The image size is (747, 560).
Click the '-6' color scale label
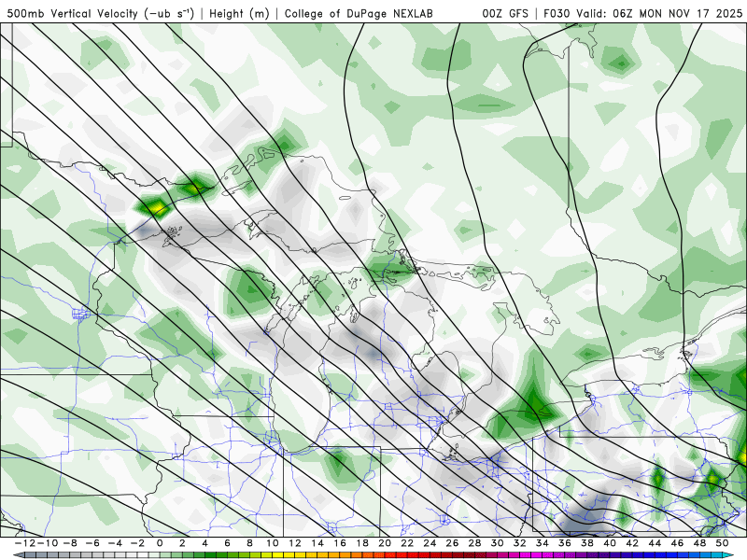[92, 543]
